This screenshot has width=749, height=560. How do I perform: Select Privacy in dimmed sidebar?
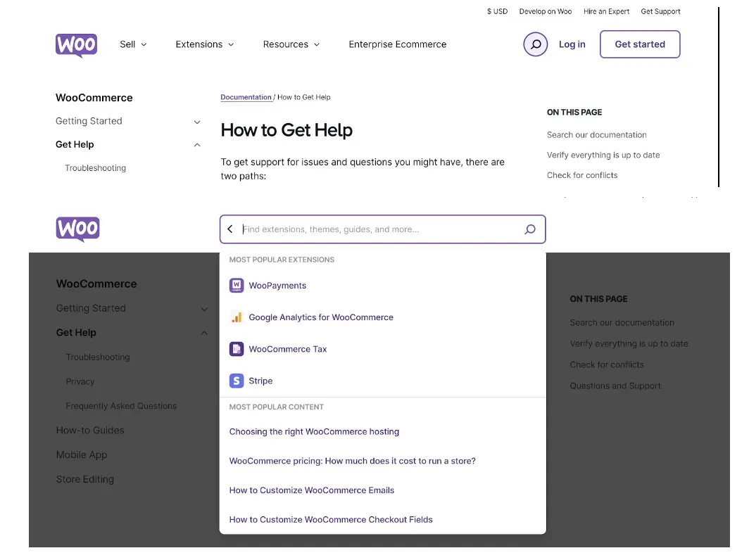pyautogui.click(x=80, y=381)
